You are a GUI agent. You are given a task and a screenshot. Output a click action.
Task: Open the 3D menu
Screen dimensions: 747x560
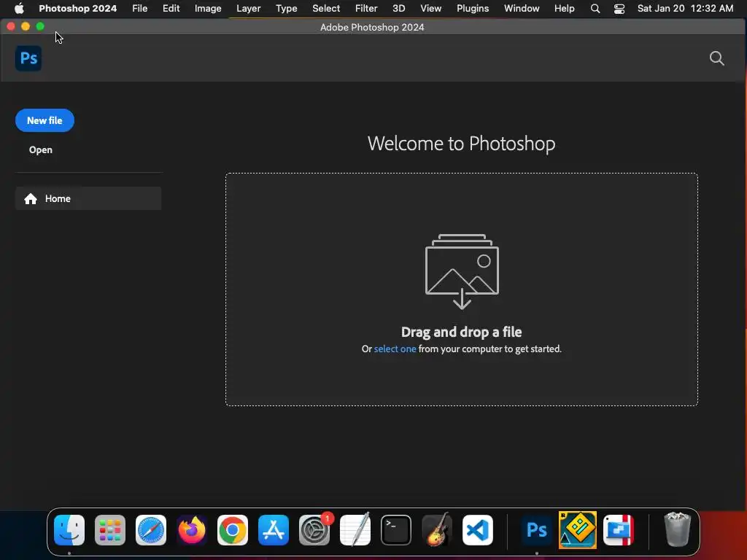(399, 8)
